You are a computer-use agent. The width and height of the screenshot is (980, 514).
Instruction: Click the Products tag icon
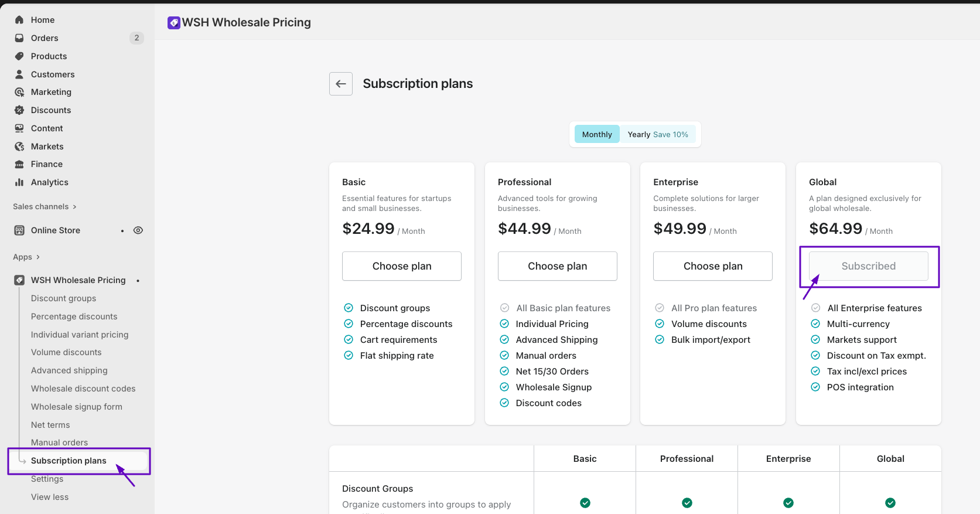point(19,56)
